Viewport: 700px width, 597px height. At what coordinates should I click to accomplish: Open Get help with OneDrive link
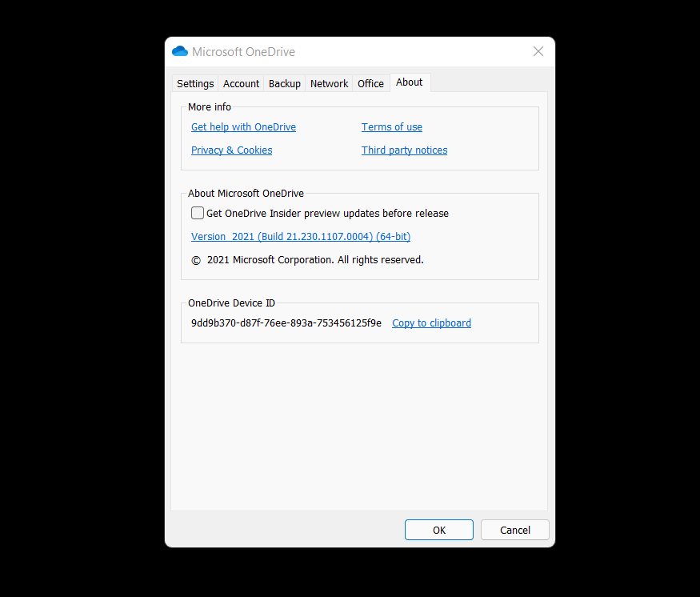(243, 126)
